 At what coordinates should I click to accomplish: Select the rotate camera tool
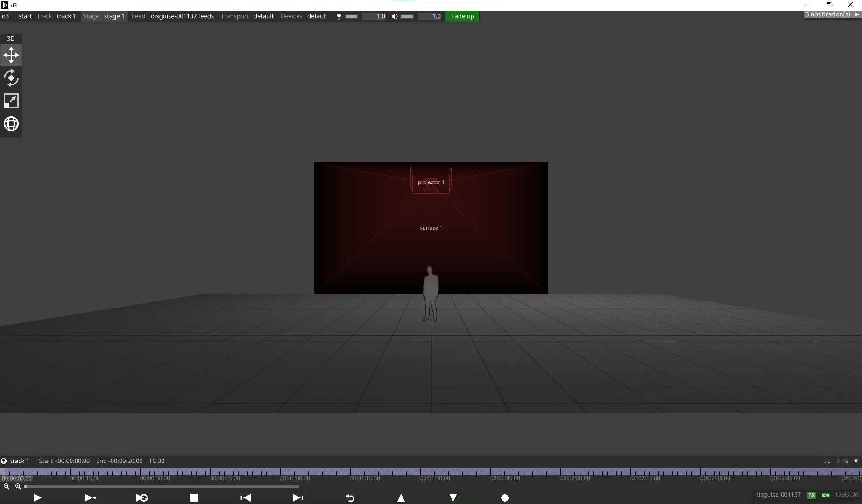[x=11, y=78]
